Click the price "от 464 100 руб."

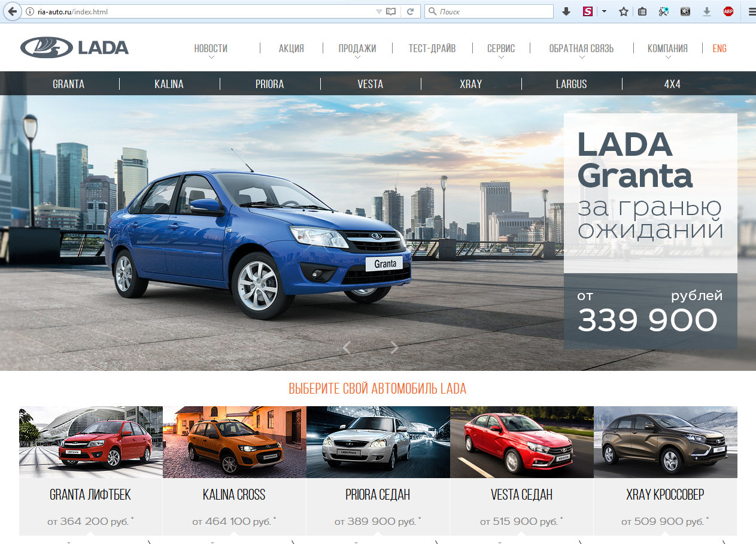(232, 522)
